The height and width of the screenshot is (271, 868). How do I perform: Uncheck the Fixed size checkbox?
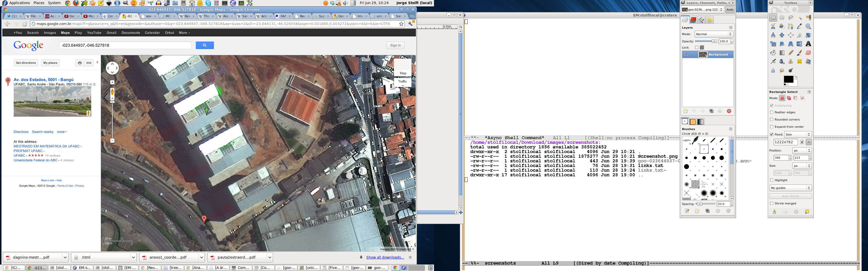pyautogui.click(x=772, y=134)
